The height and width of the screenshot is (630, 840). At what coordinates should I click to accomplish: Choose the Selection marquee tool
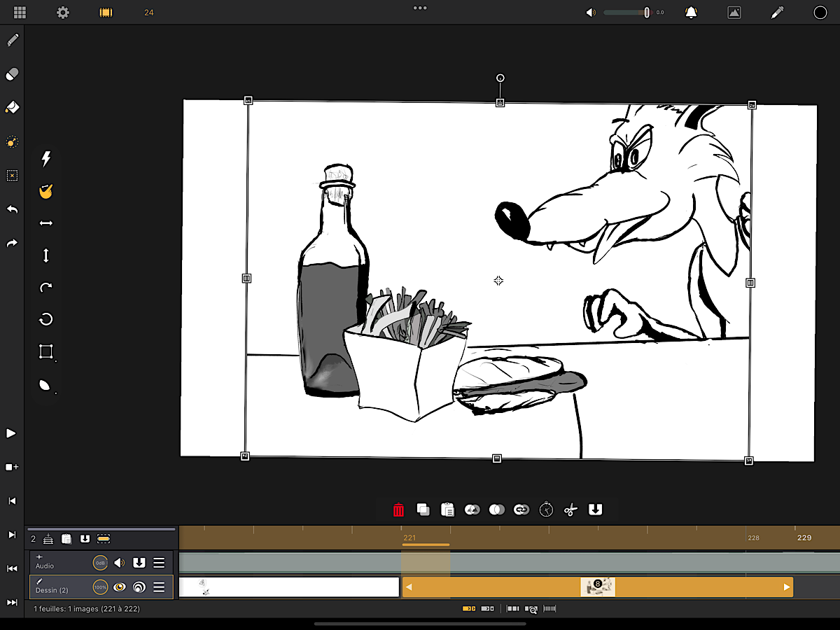point(12,176)
